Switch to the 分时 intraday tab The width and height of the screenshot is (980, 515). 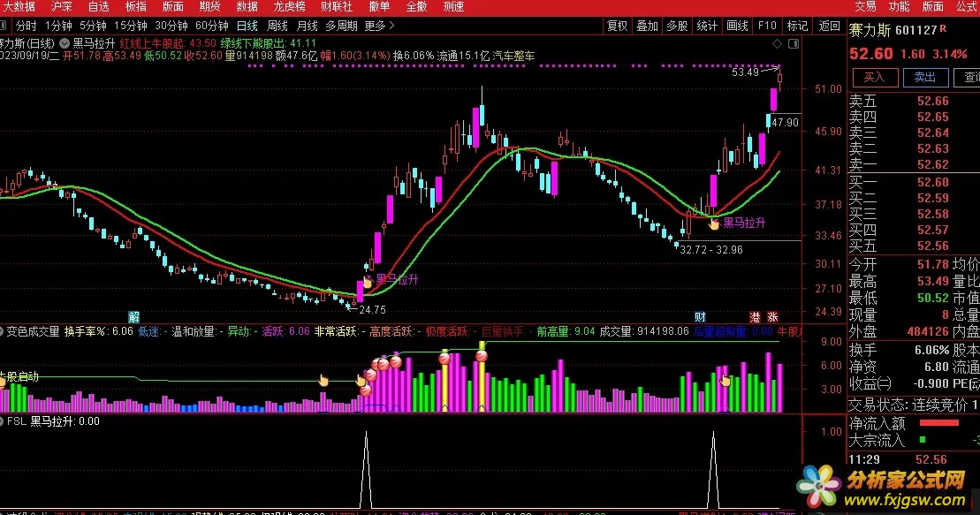(x=27, y=26)
